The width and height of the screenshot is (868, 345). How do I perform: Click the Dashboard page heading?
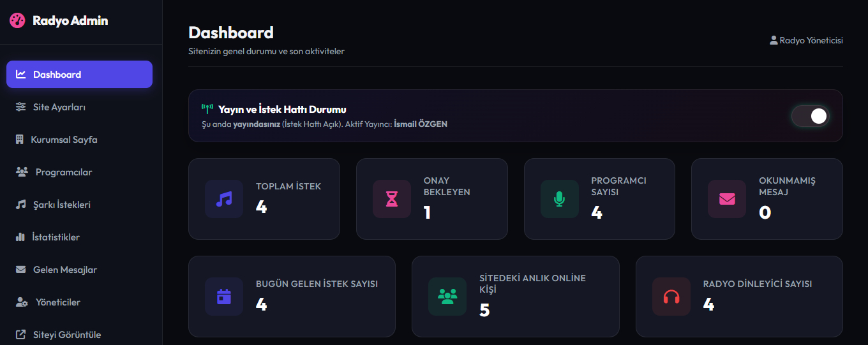click(231, 32)
